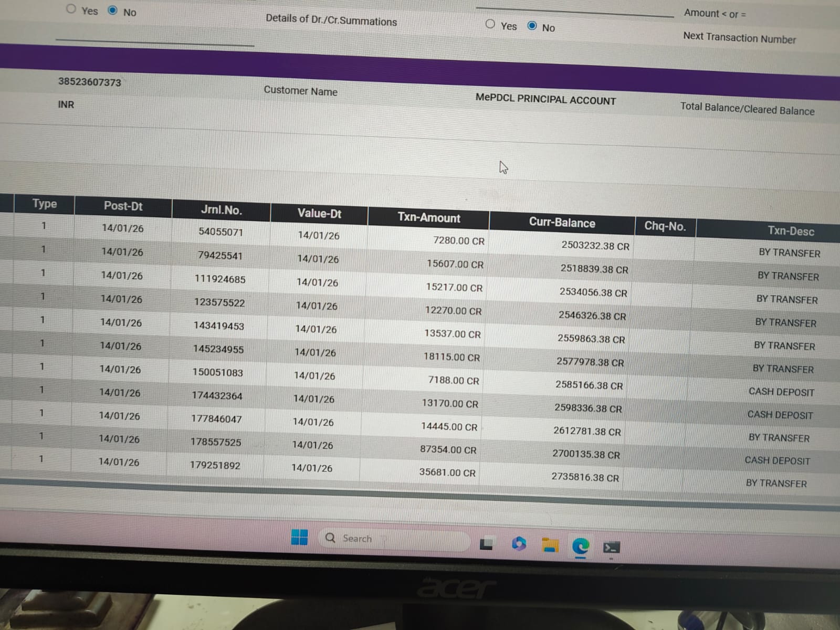
Task: Click the 7280.00 CR transaction amount
Action: click(x=459, y=240)
